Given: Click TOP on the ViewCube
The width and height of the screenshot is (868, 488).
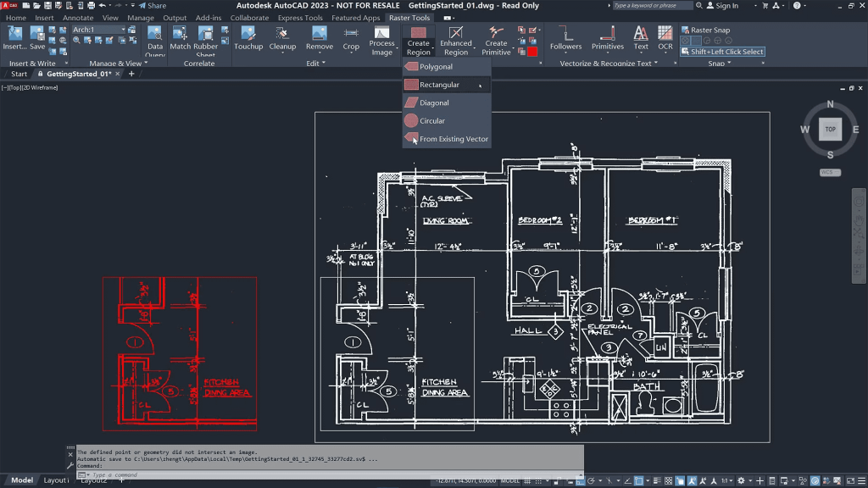Looking at the screenshot, I should click(x=830, y=129).
